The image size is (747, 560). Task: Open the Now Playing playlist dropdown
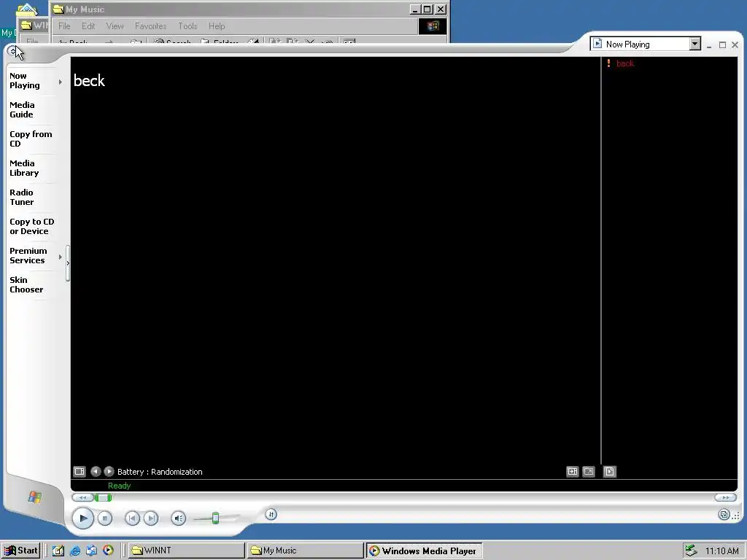695,44
